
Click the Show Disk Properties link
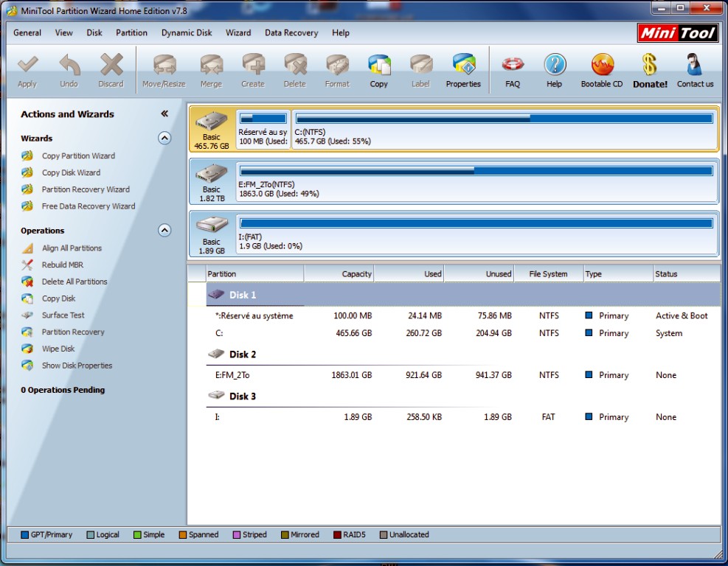pyautogui.click(x=77, y=366)
